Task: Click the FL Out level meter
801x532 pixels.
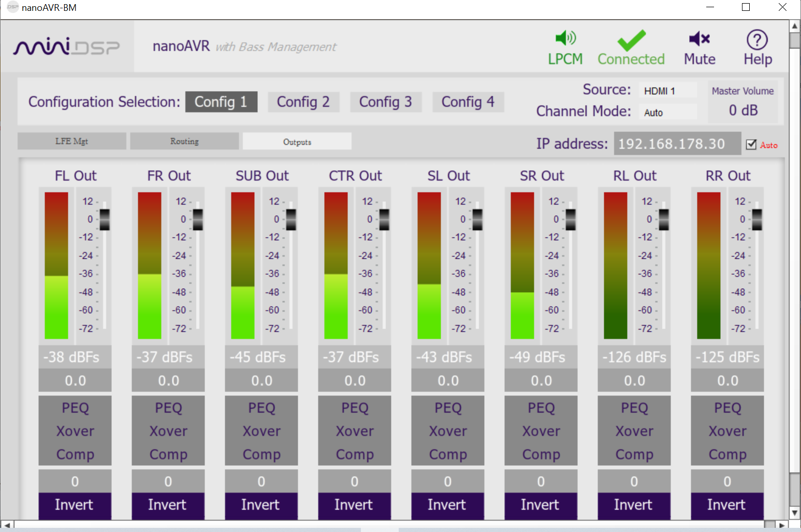Action: pos(56,265)
